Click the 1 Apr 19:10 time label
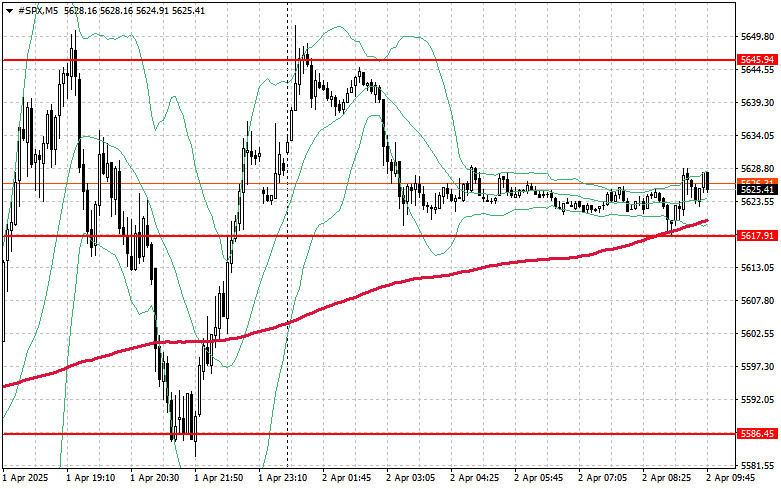This screenshot has width=781, height=489. [91, 478]
